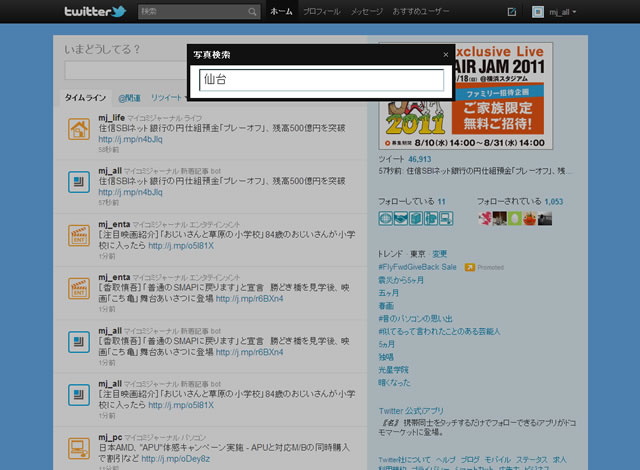Click the green third follower avatar
640x470 pixels.
515,218
